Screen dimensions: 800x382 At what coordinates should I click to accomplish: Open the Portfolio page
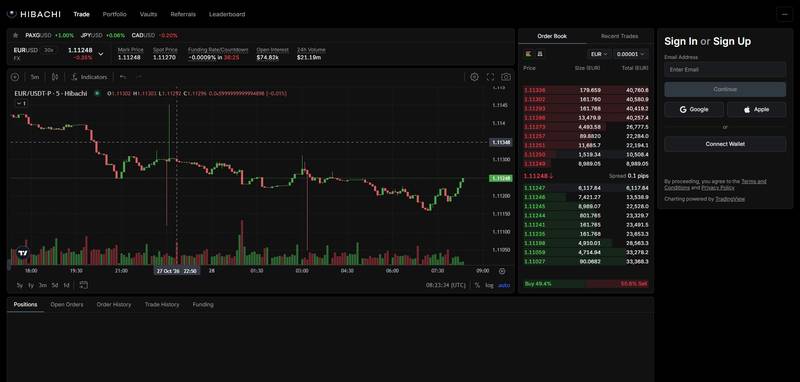(114, 14)
